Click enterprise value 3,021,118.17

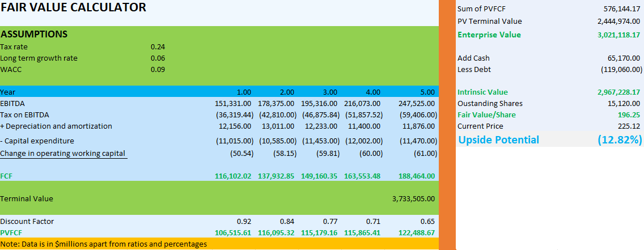618,35
